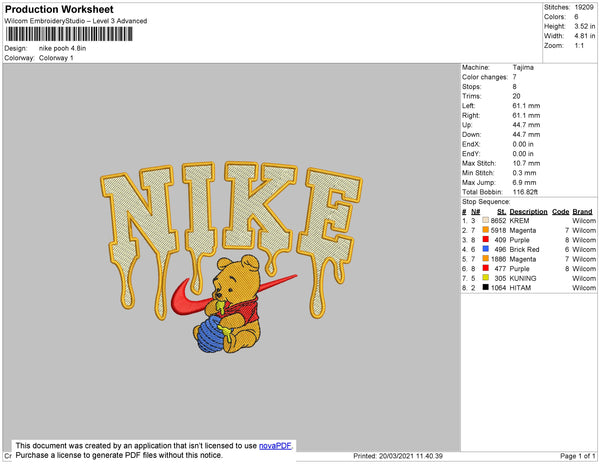Click the Brand column header
The image size is (600, 464).
[583, 212]
